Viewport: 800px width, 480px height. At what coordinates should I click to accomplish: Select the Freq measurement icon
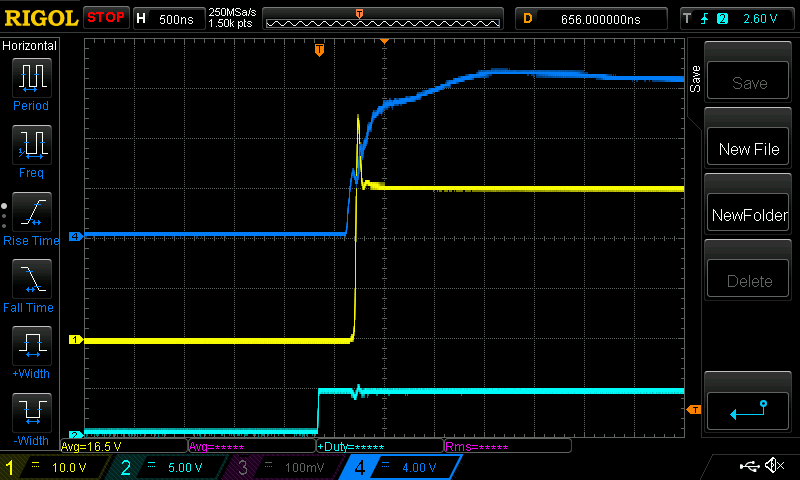coord(31,145)
